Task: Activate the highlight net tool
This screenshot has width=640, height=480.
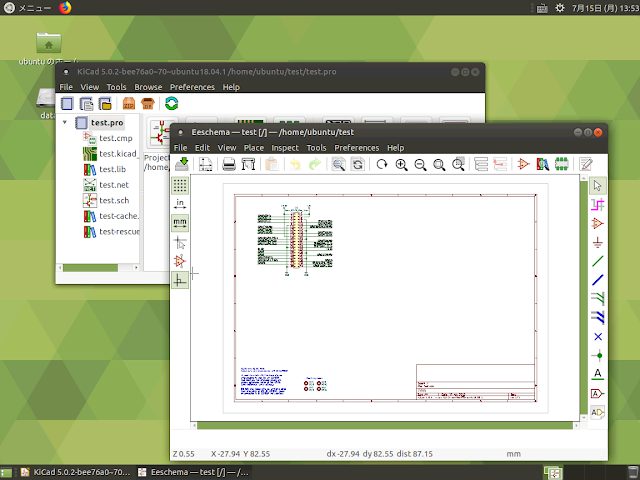Action: pyautogui.click(x=598, y=205)
